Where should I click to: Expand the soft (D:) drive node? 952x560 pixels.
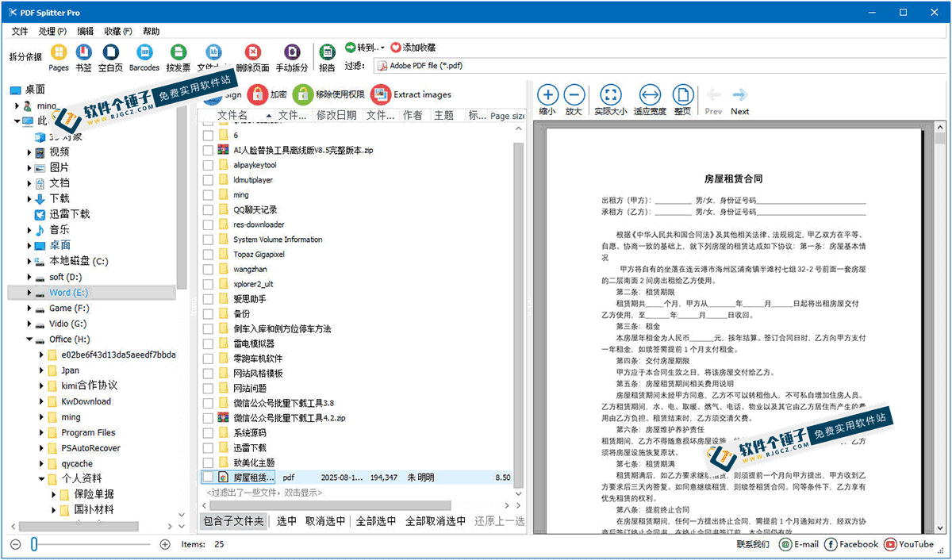click(29, 277)
